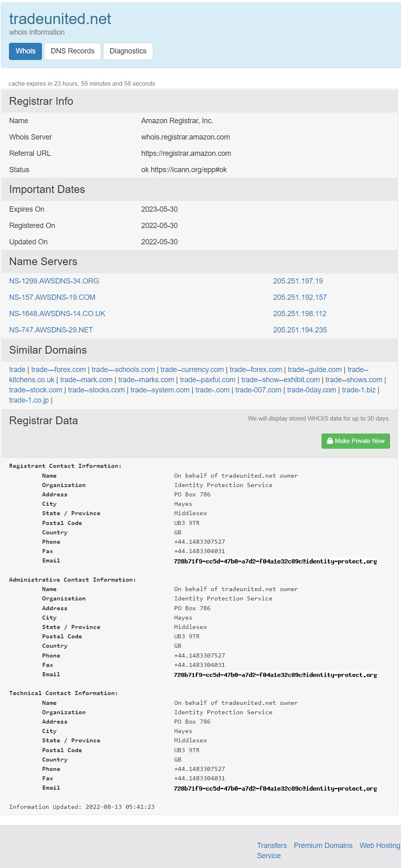Click the tradeunited.net page heading
The image size is (401, 868).
pos(60,19)
